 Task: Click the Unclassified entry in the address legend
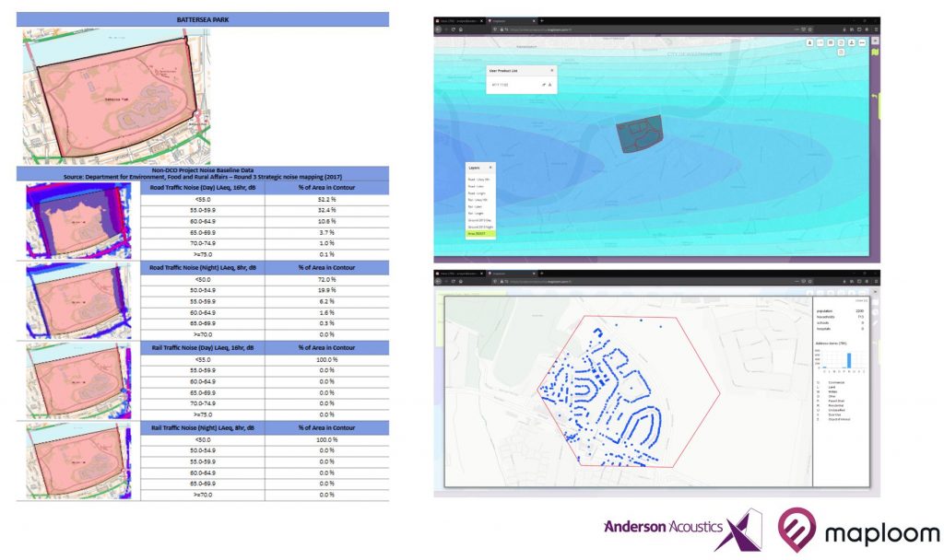click(x=837, y=410)
